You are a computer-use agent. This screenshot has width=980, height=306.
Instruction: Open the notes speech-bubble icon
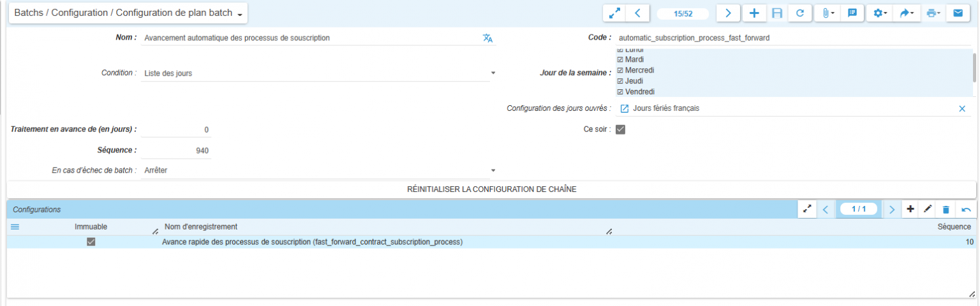(852, 13)
